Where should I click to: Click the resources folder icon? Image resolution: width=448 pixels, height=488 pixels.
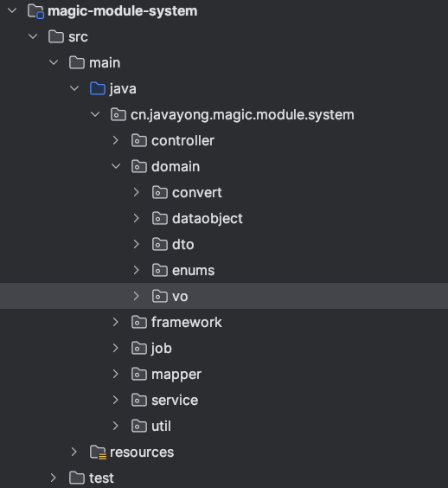click(98, 452)
